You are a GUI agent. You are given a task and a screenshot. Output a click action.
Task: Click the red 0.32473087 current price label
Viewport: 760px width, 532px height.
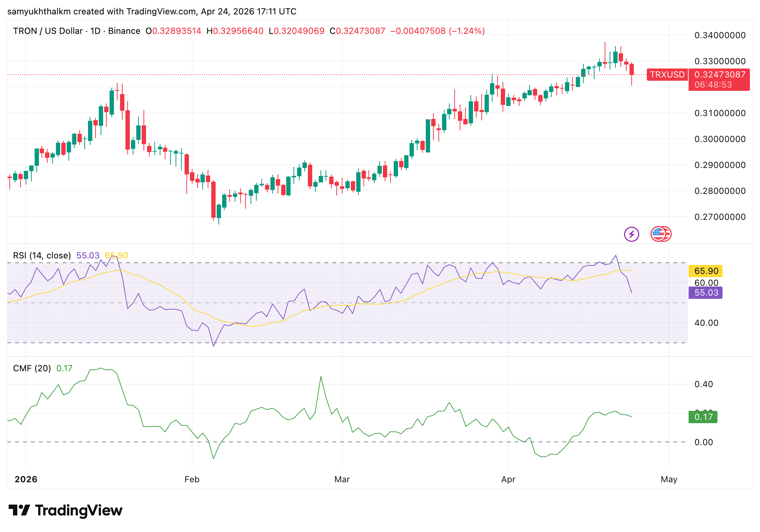tap(719, 75)
